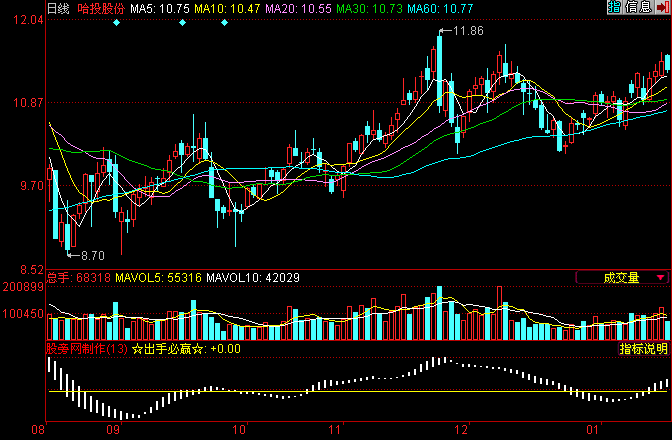This screenshot has height=440, width=672.
Task: Click the third cyan diamond marker
Action: [x=223, y=21]
